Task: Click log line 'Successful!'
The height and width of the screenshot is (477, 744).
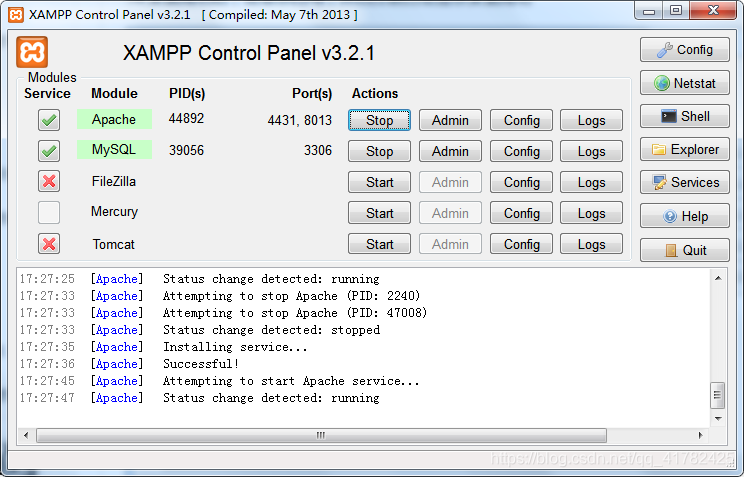Action: (x=201, y=364)
